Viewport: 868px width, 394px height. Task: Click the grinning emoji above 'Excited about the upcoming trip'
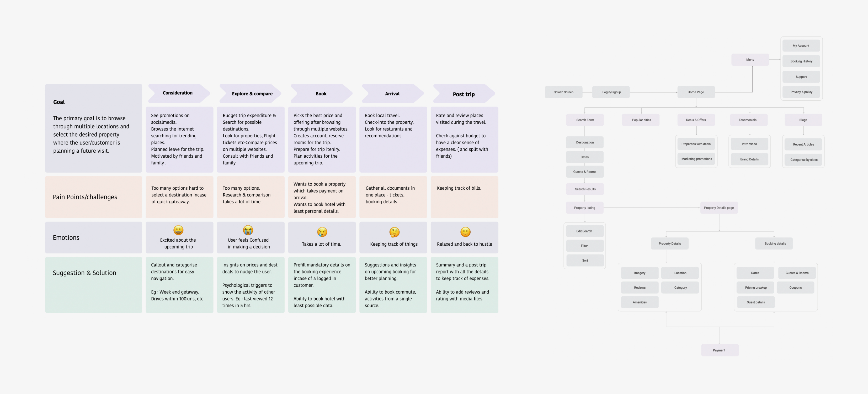178,230
